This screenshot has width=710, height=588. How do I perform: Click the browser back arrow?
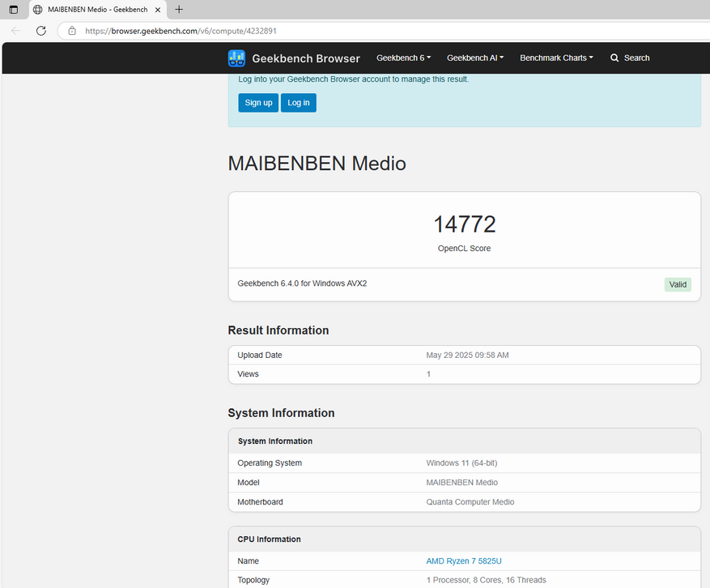16,31
